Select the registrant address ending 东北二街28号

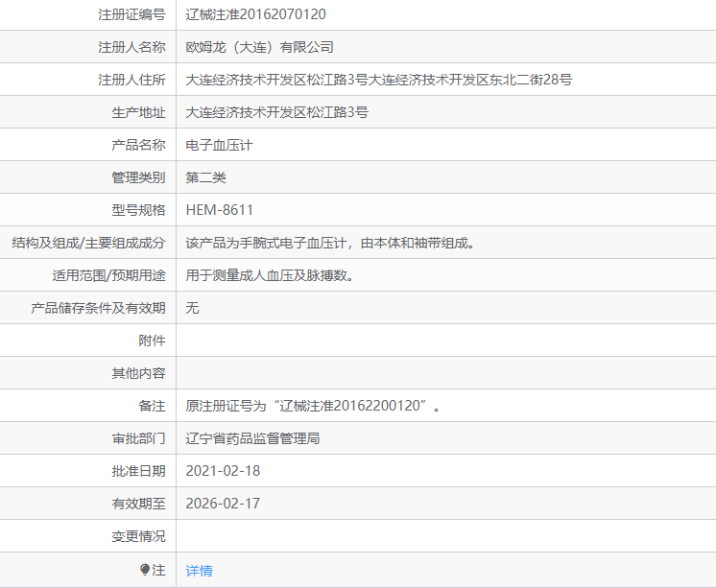click(379, 80)
